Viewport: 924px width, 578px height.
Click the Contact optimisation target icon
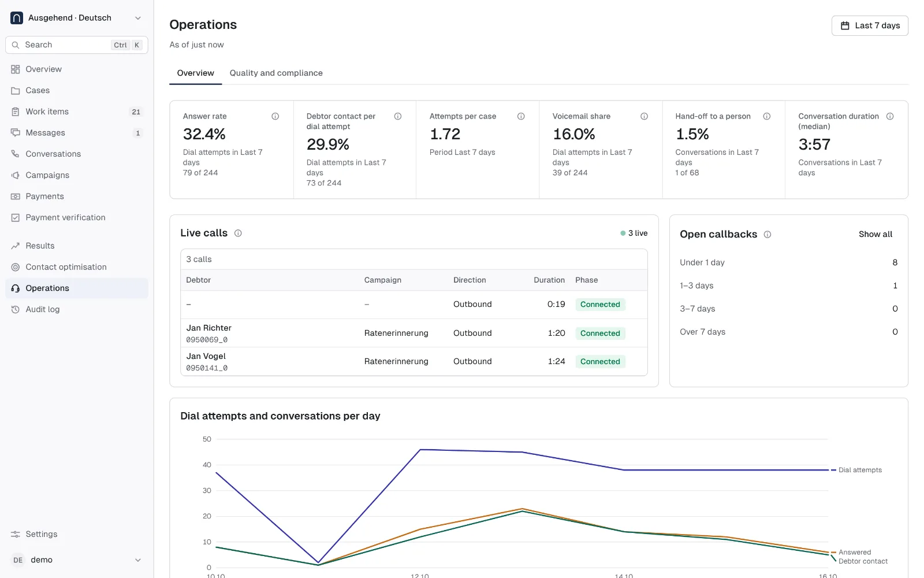pyautogui.click(x=16, y=267)
